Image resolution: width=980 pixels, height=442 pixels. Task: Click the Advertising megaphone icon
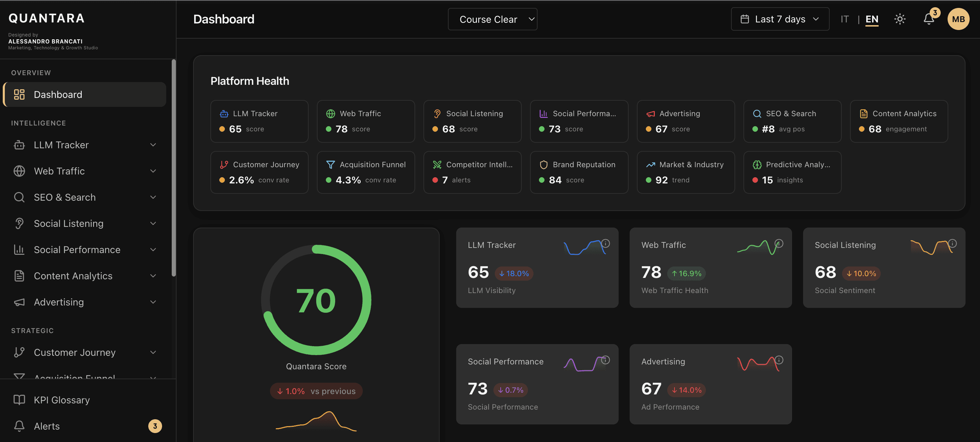tap(19, 302)
